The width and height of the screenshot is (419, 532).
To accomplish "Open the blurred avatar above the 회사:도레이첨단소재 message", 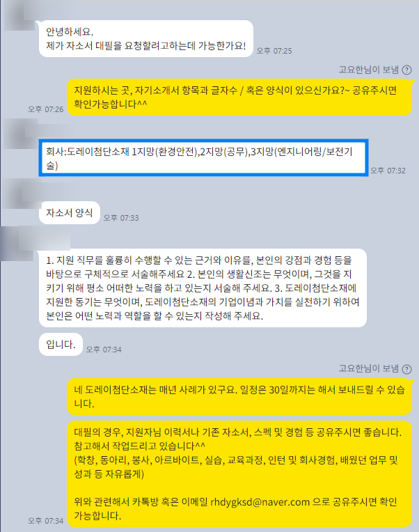I will point(19,133).
